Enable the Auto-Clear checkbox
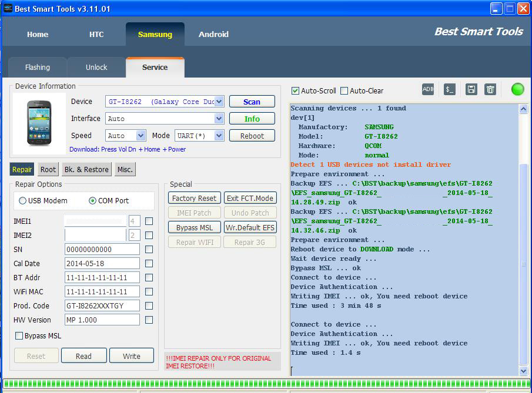This screenshot has height=393, width=532. coord(344,91)
